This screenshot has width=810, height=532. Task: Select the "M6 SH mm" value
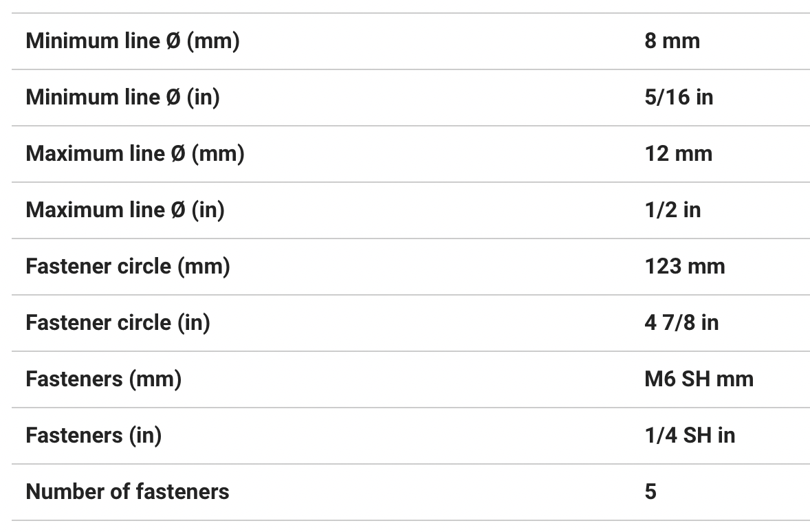(699, 379)
